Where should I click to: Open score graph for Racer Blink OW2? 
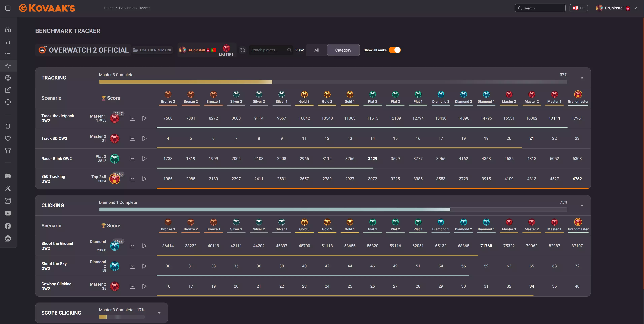point(132,158)
